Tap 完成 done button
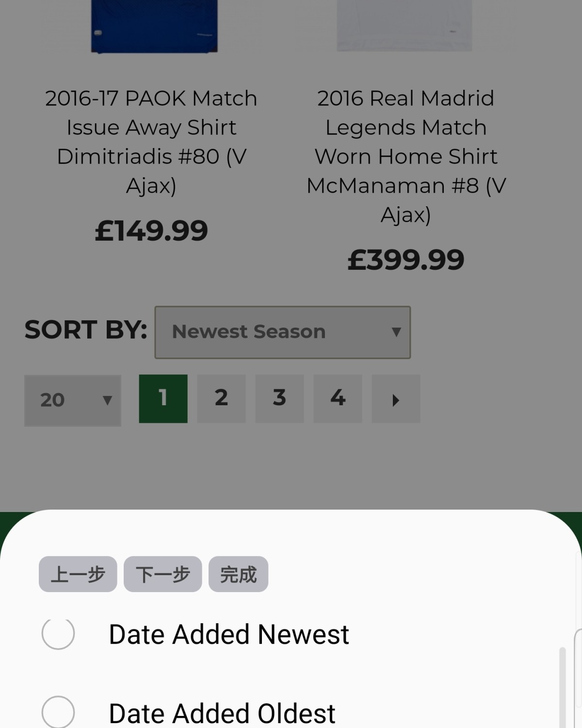Screen dimensions: 582x728 (x=239, y=574)
